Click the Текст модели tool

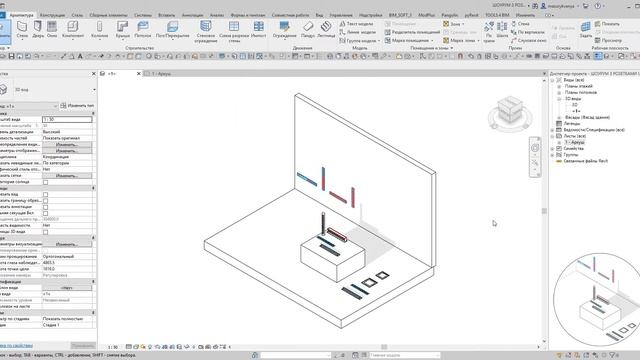(x=356, y=24)
